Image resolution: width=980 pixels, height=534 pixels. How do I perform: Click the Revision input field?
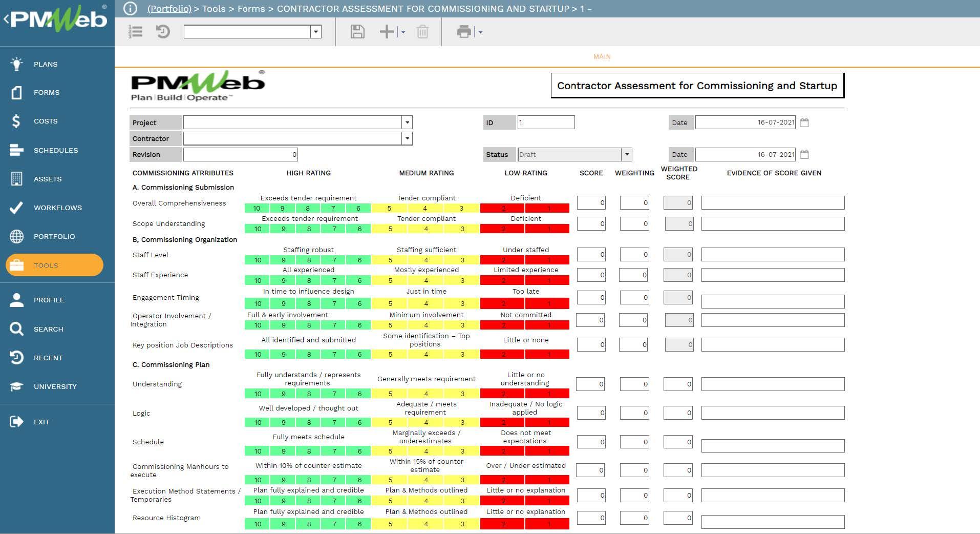point(240,154)
